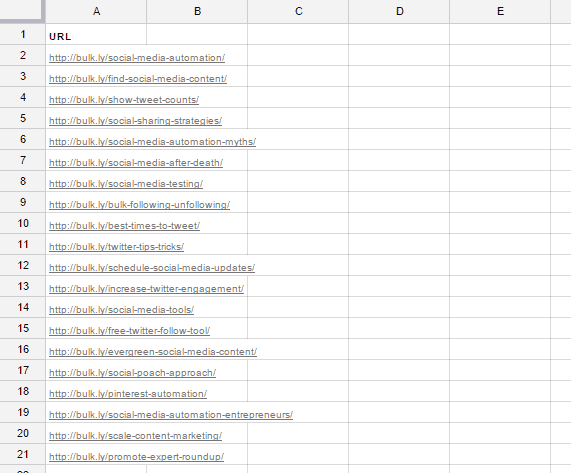This screenshot has width=571, height=473.
Task: Open the best-times-to-tweet link
Action: pos(125,226)
